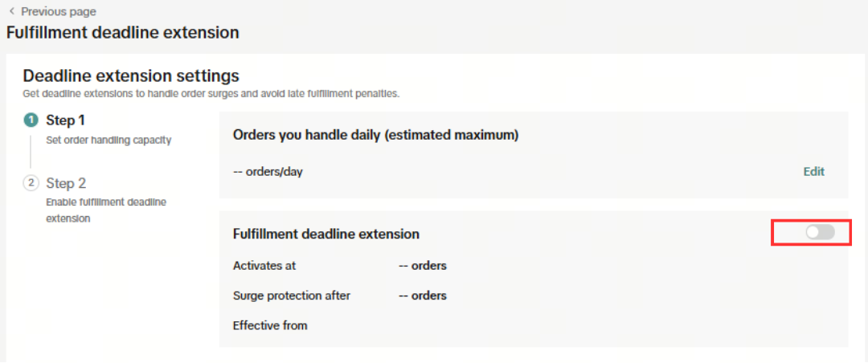Click the Enable fulfillment deadline extension step description
Viewport: 868px width, 363px height.
click(106, 210)
